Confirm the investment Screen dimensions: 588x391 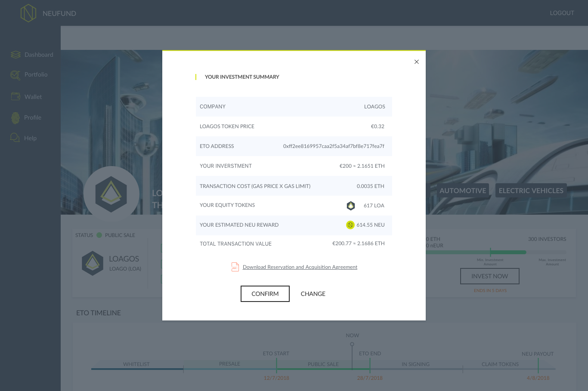[265, 294]
